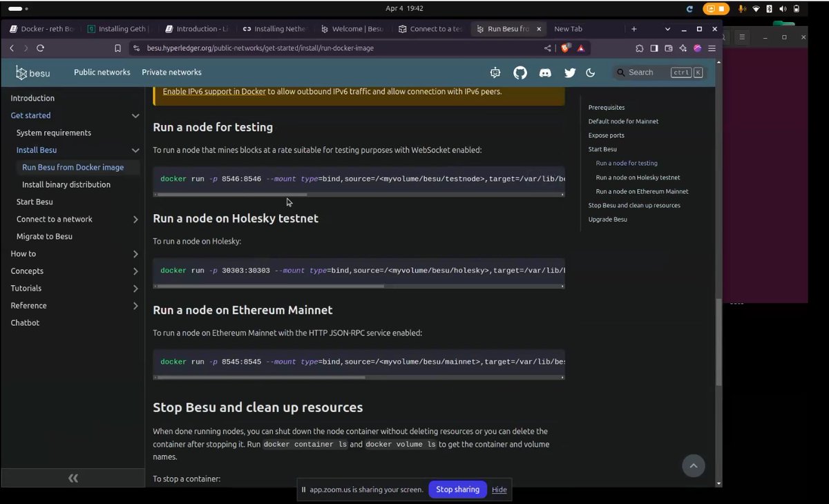Switch to the Docker - reth tab
The width and height of the screenshot is (829, 504).
pyautogui.click(x=43, y=29)
